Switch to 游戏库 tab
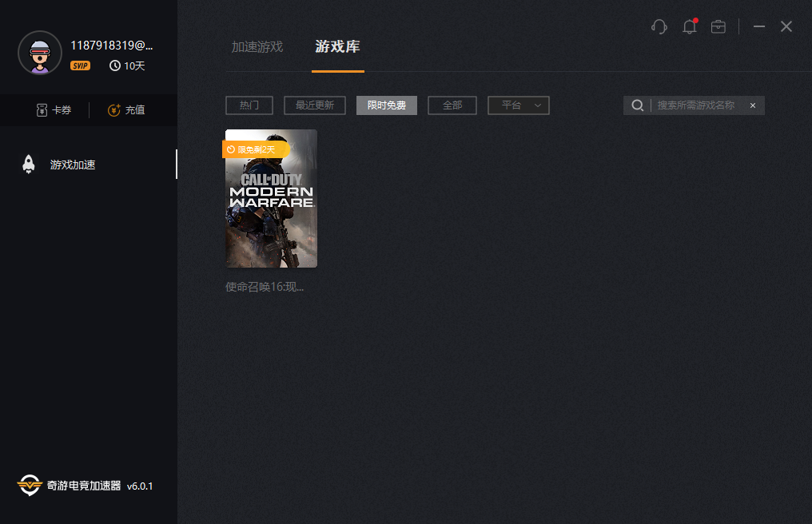812x524 pixels. tap(337, 46)
